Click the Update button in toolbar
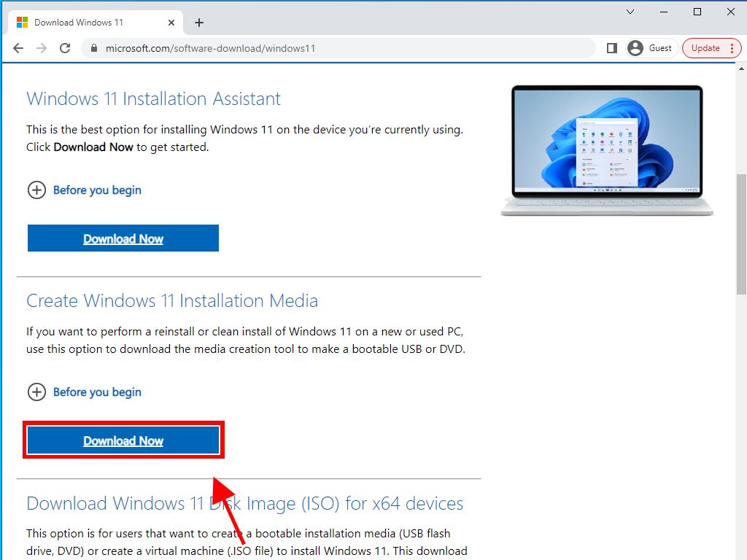 click(705, 48)
